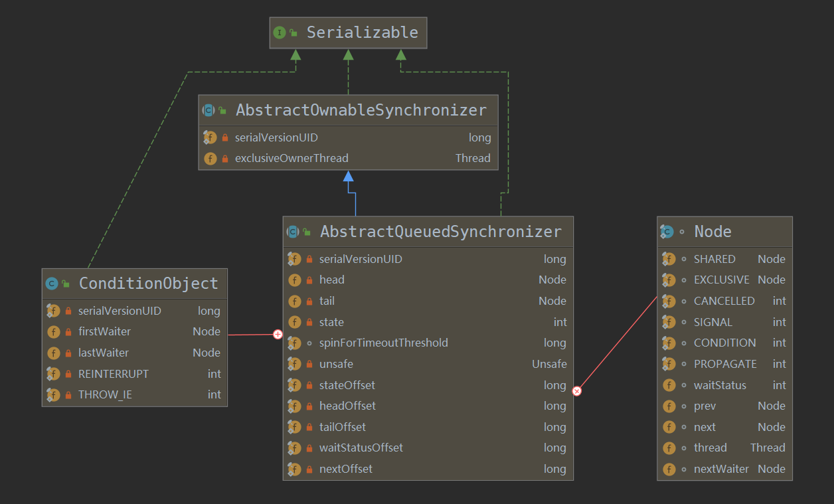Click field icon next to lastWaiter
Screen dimensions: 834x504
click(x=53, y=353)
